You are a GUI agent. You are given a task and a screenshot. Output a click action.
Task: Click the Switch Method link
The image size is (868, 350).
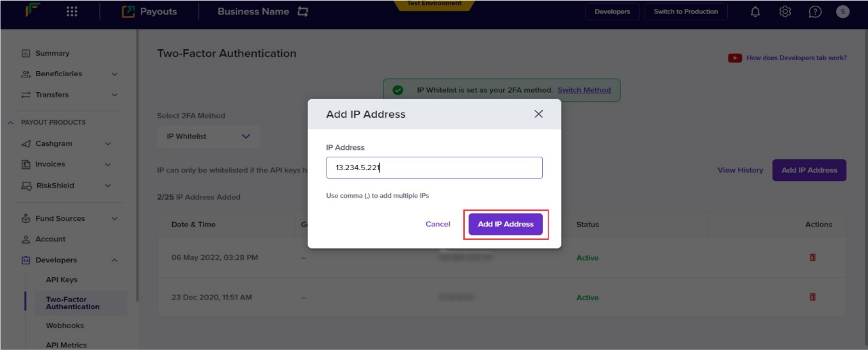[584, 90]
